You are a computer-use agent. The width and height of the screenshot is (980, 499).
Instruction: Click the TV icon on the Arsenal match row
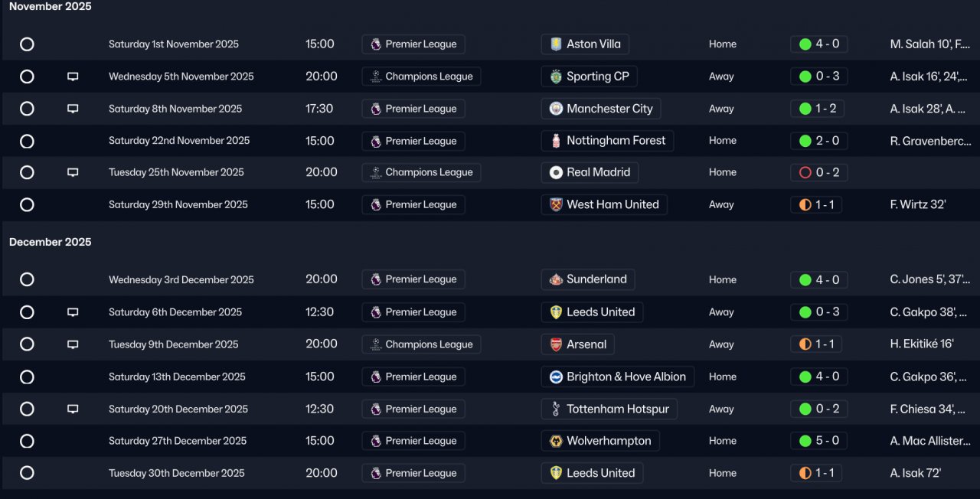click(73, 344)
